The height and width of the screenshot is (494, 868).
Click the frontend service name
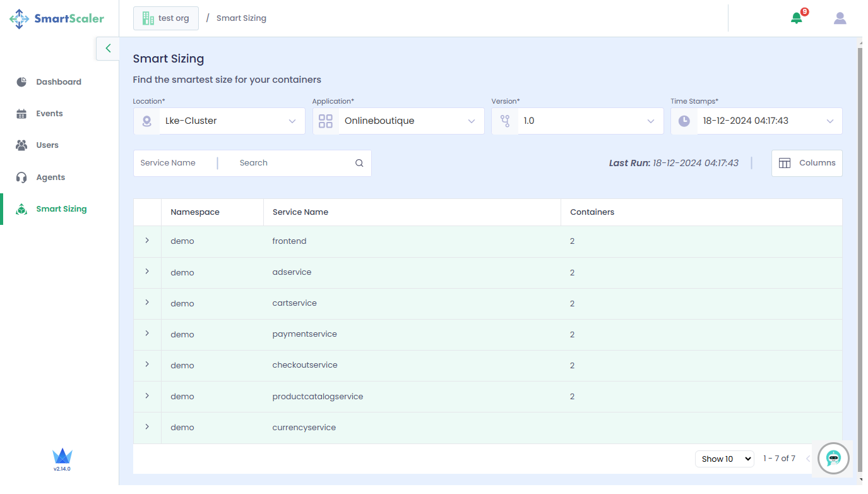(289, 241)
